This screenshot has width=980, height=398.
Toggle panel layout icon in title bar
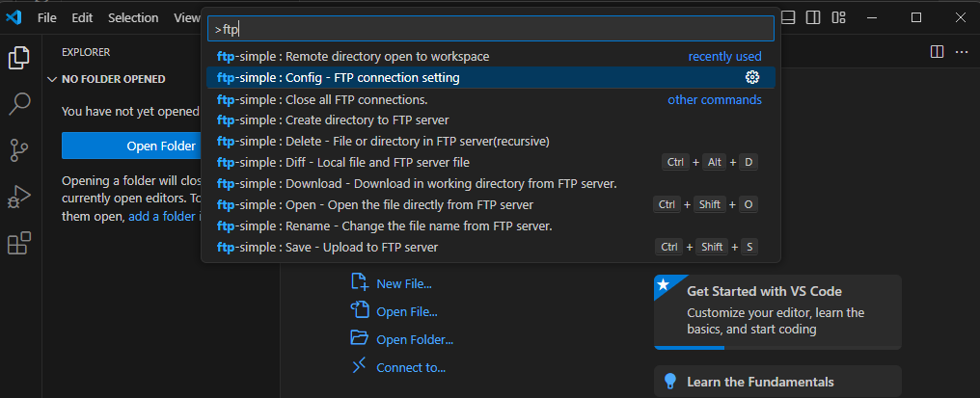pos(788,17)
